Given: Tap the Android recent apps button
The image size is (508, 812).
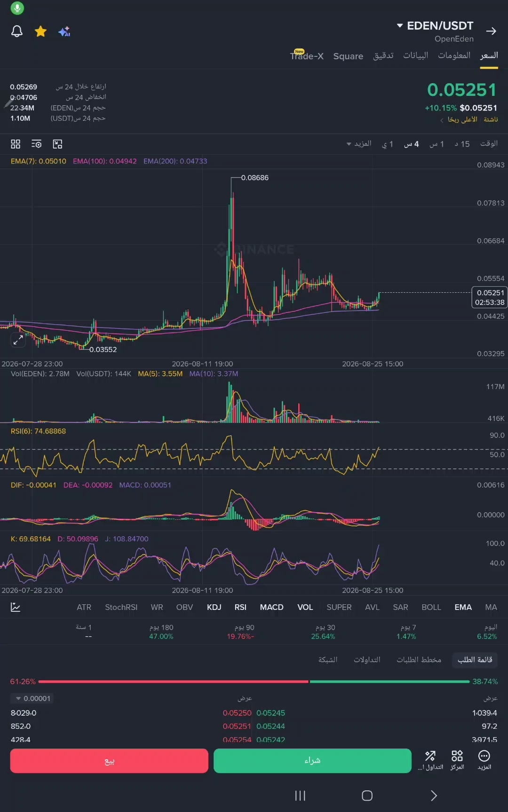Looking at the screenshot, I should click(300, 796).
